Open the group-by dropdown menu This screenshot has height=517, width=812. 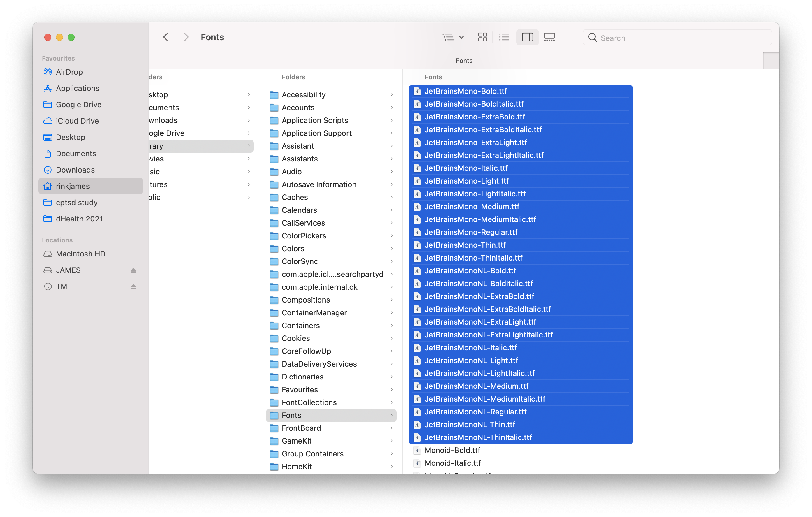[x=453, y=37]
